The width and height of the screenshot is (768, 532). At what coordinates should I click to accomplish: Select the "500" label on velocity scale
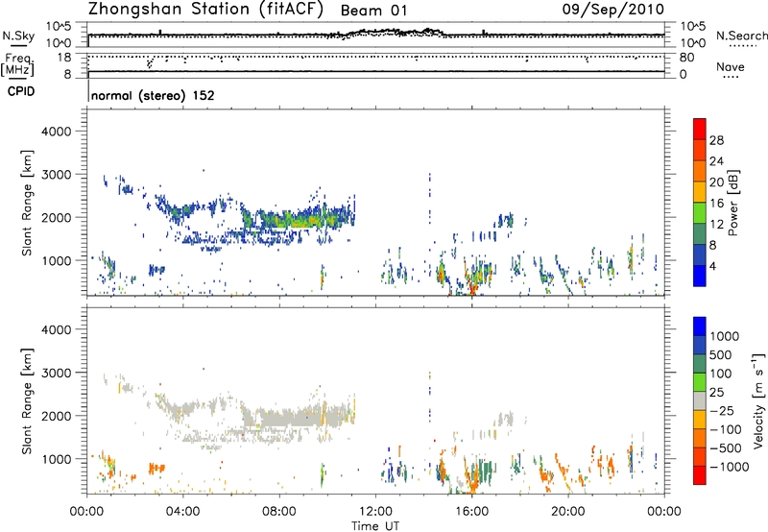(x=719, y=354)
